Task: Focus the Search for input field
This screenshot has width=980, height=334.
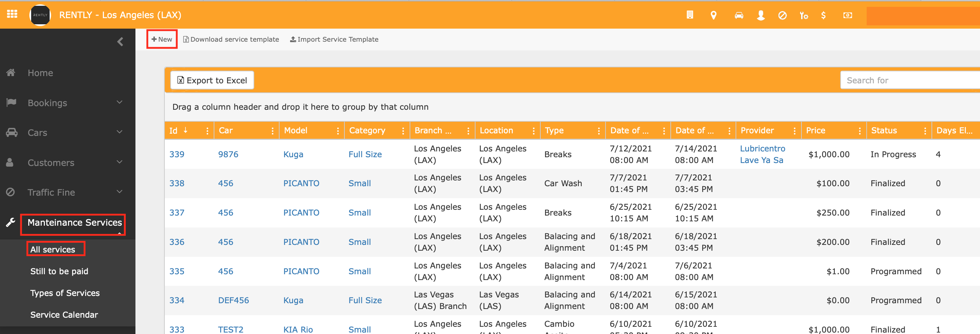Action: pos(910,80)
